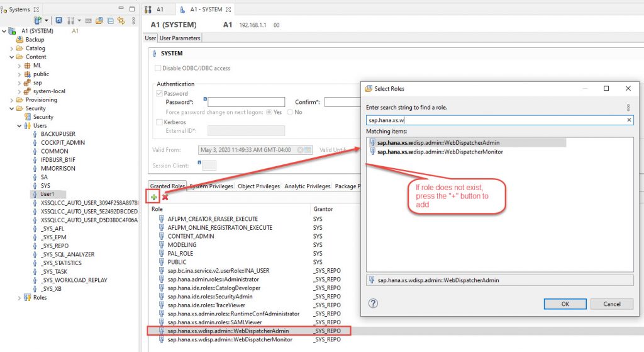Select the Granted Roles tab
The image size is (644, 352).
pyautogui.click(x=167, y=186)
